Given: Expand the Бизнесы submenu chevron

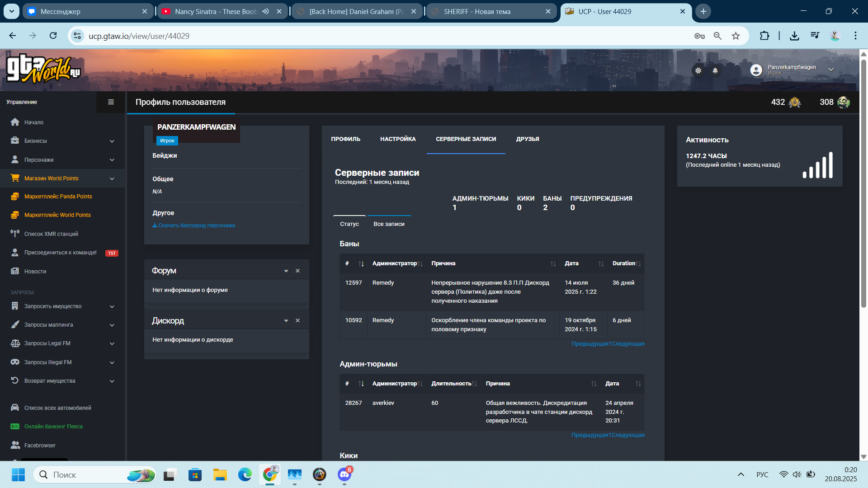Looking at the screenshot, I should (x=112, y=141).
